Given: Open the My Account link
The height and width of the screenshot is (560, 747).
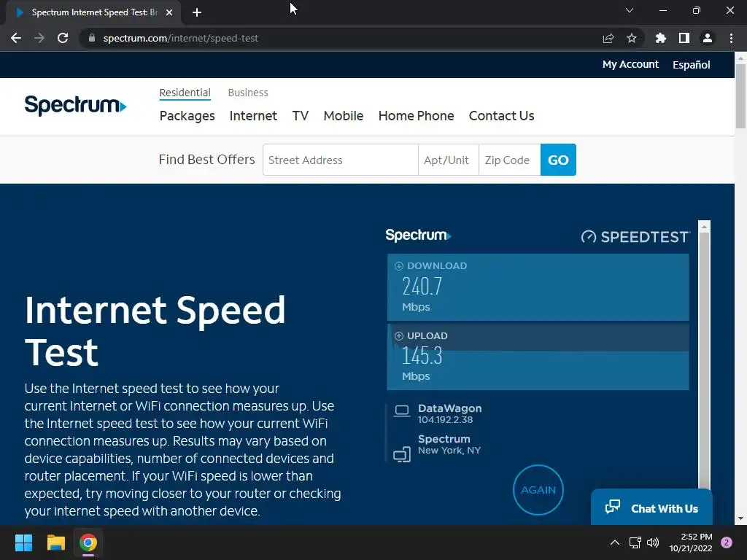Looking at the screenshot, I should tap(630, 64).
